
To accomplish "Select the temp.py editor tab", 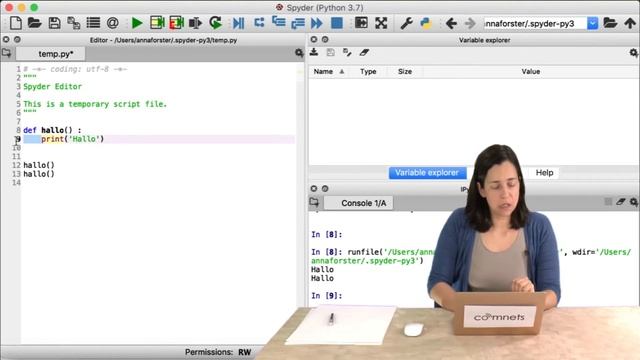I will pyautogui.click(x=52, y=54).
